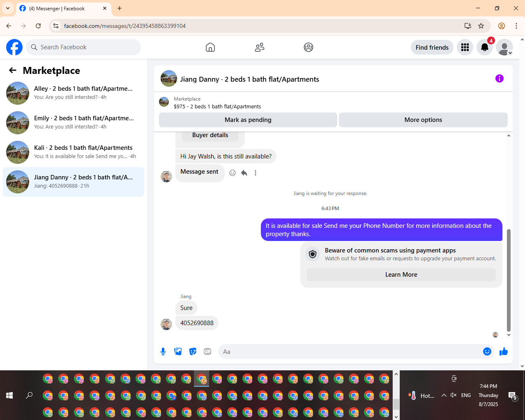Image resolution: width=525 pixels, height=420 pixels.
Task: Send a thumbs up like
Action: pyautogui.click(x=504, y=351)
